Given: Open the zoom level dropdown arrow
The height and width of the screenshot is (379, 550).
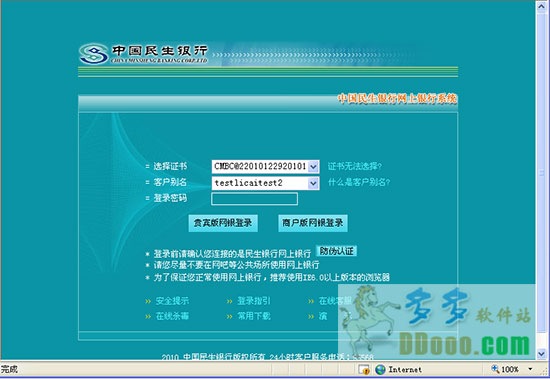Looking at the screenshot, I should [530, 369].
